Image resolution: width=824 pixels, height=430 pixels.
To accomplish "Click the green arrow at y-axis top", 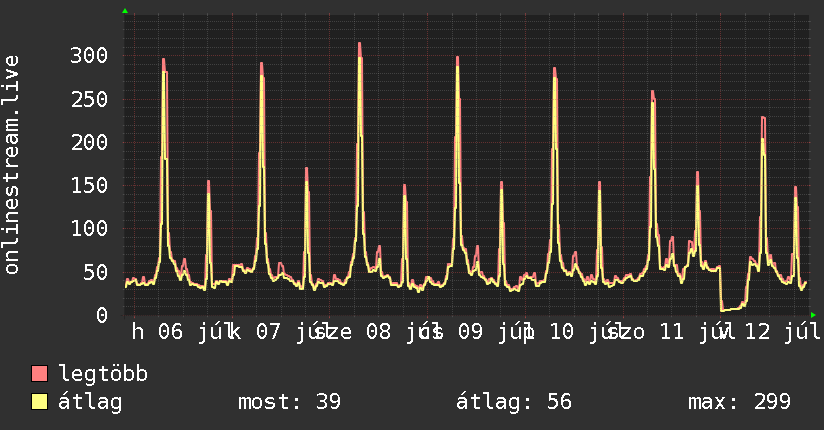I will click(125, 11).
